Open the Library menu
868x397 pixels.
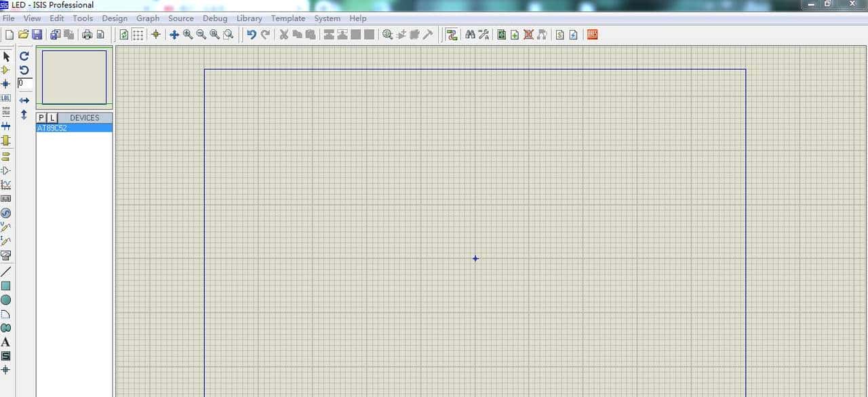(x=249, y=18)
